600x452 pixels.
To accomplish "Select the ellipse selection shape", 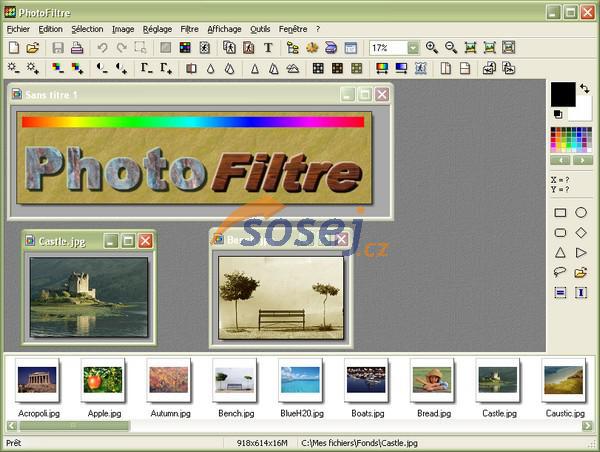I will (581, 213).
